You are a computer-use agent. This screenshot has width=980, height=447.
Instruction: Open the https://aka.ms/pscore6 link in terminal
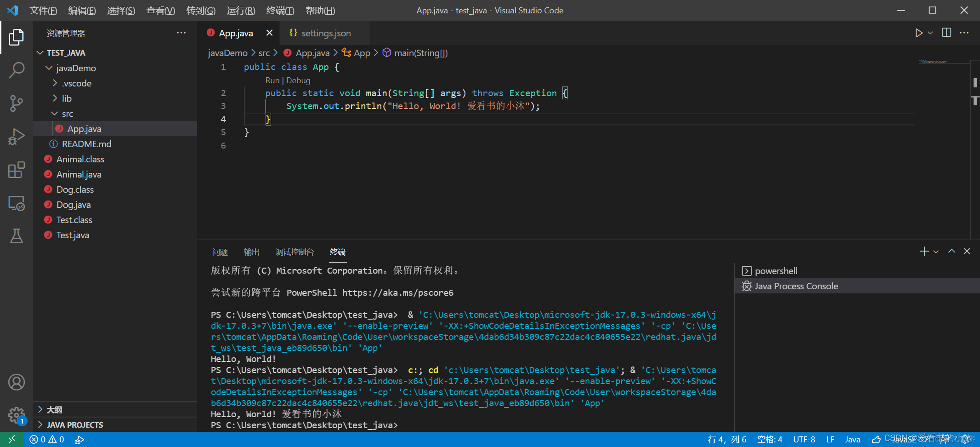pos(397,293)
